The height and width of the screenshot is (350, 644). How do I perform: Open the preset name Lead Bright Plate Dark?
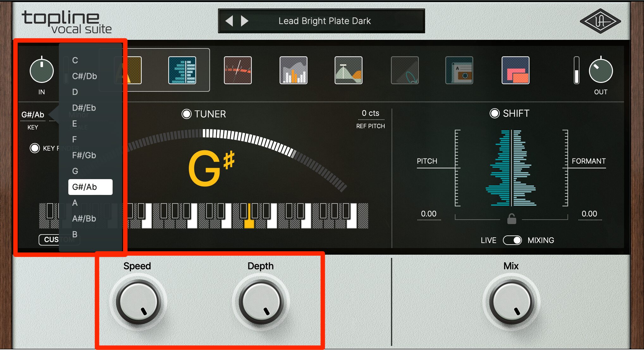325,21
